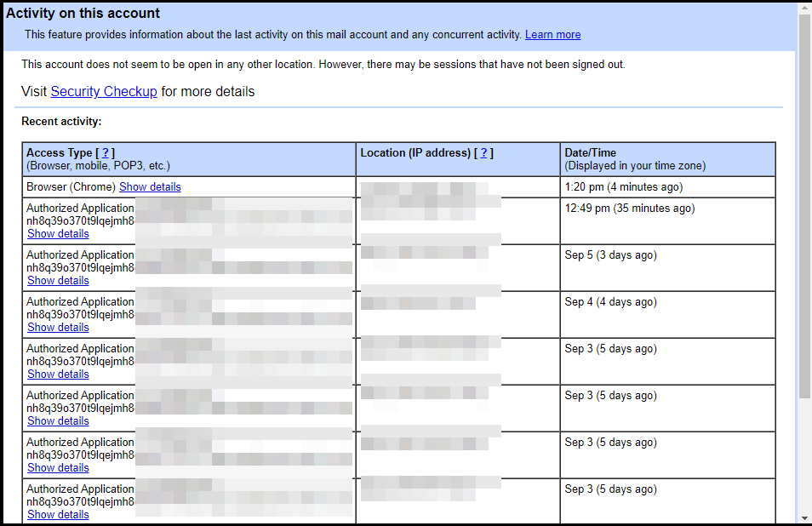Show details for the 12:49 pm entry

(58, 234)
